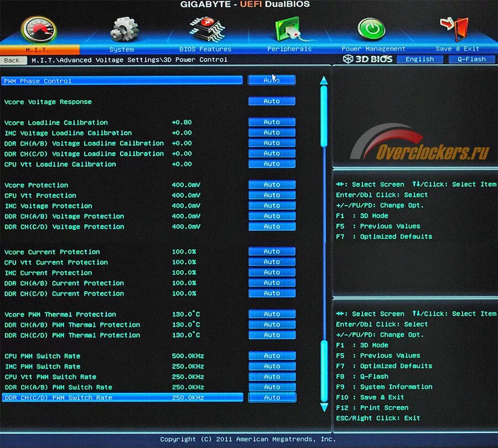This screenshot has height=448, width=498.
Task: Open CPU Vtt PWM Switch Rate Auto dropdown
Action: pyautogui.click(x=272, y=377)
